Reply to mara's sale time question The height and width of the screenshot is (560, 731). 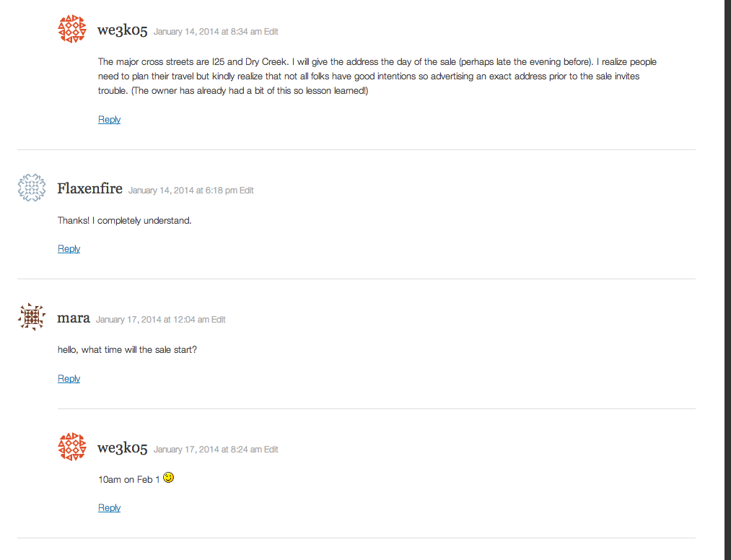[69, 379]
